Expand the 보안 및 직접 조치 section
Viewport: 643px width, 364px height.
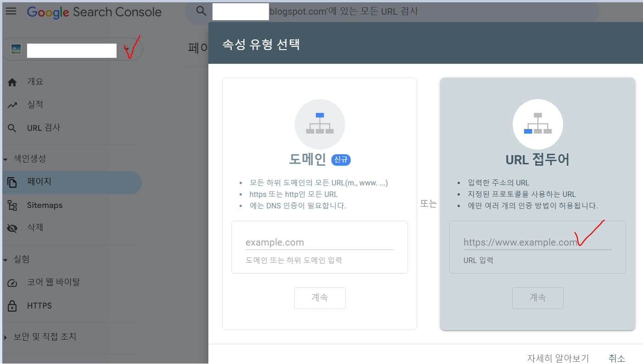pos(39,337)
